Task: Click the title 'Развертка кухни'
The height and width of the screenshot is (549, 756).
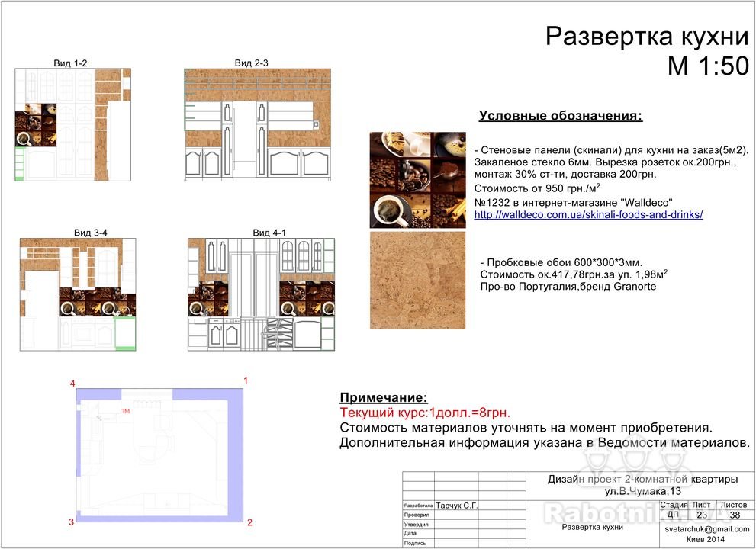Action: click(647, 37)
